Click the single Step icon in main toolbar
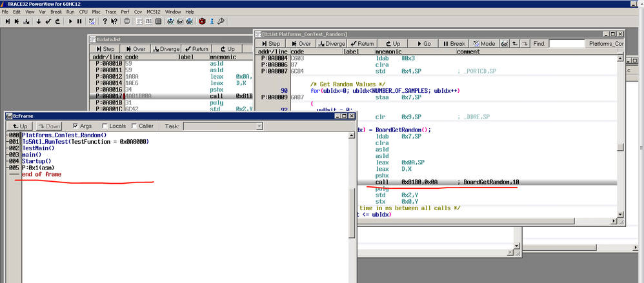The image size is (644, 283). (x=7, y=21)
